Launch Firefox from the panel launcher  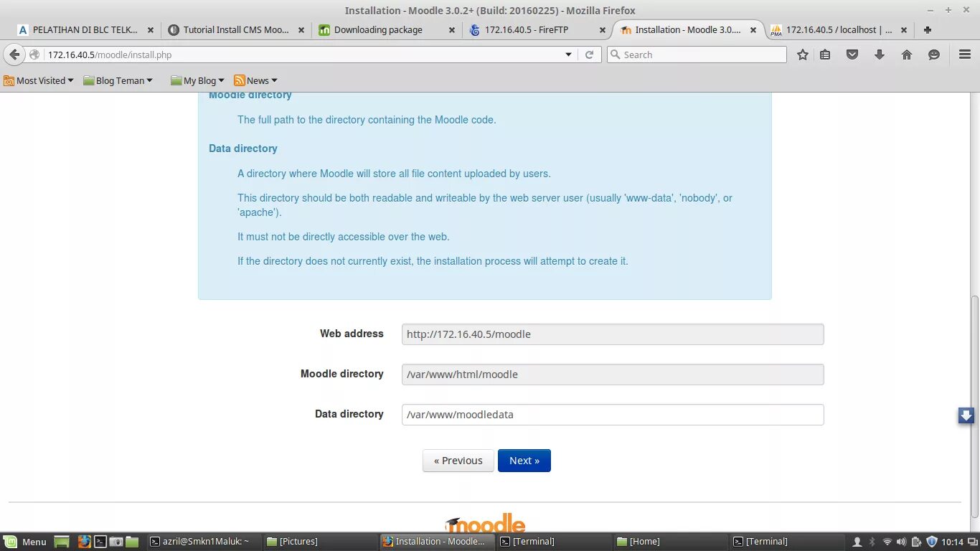(x=85, y=542)
